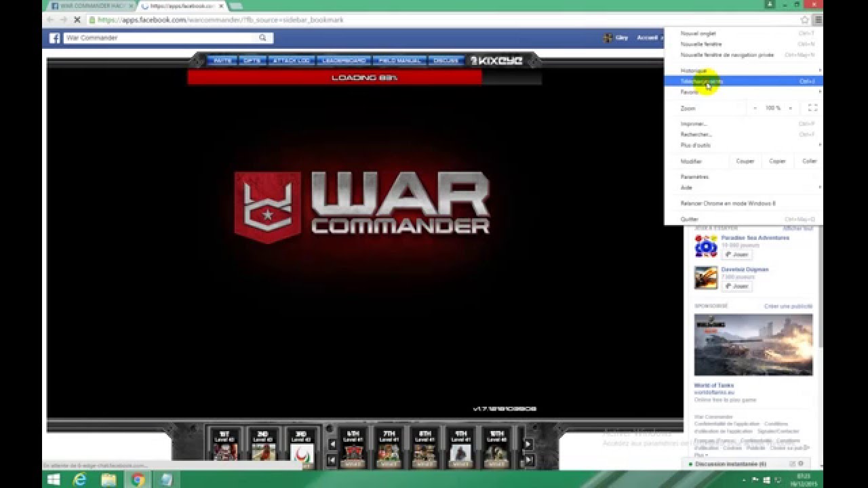Bookmark page with the star icon

(805, 20)
